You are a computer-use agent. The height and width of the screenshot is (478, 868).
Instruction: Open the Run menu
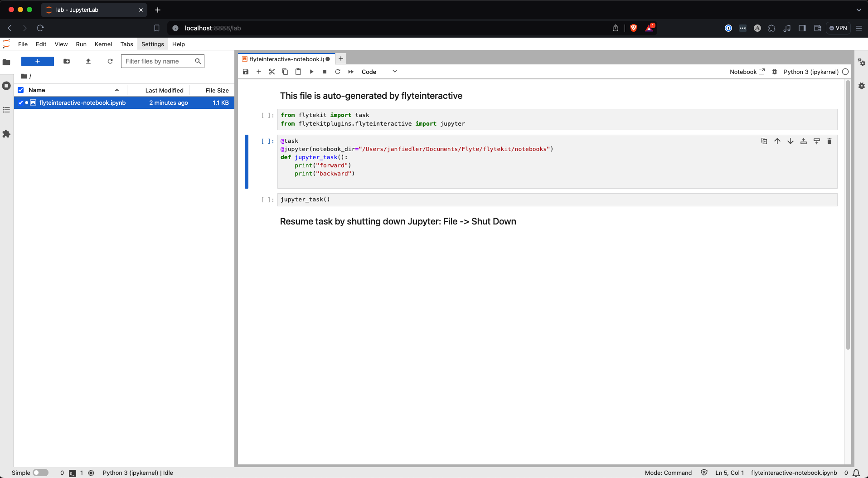pos(81,44)
